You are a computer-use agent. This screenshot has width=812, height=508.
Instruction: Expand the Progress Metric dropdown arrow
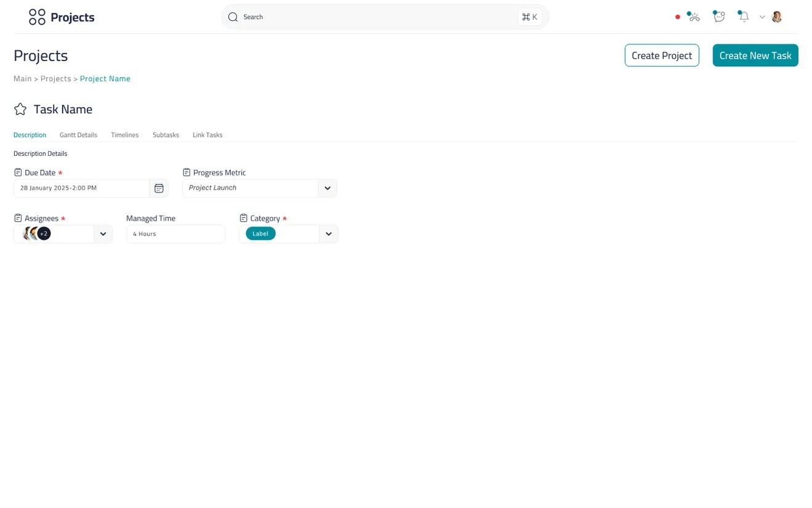click(x=327, y=188)
